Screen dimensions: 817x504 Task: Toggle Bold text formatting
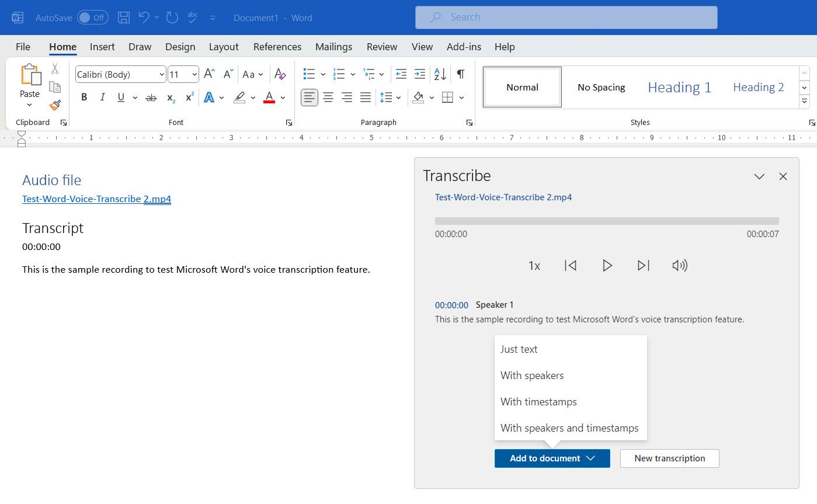pos(84,98)
